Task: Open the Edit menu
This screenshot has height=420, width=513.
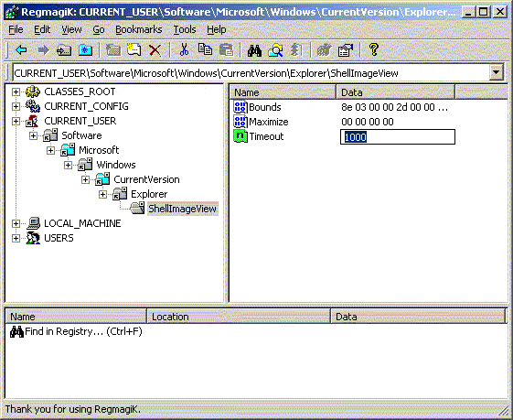Action: point(42,29)
